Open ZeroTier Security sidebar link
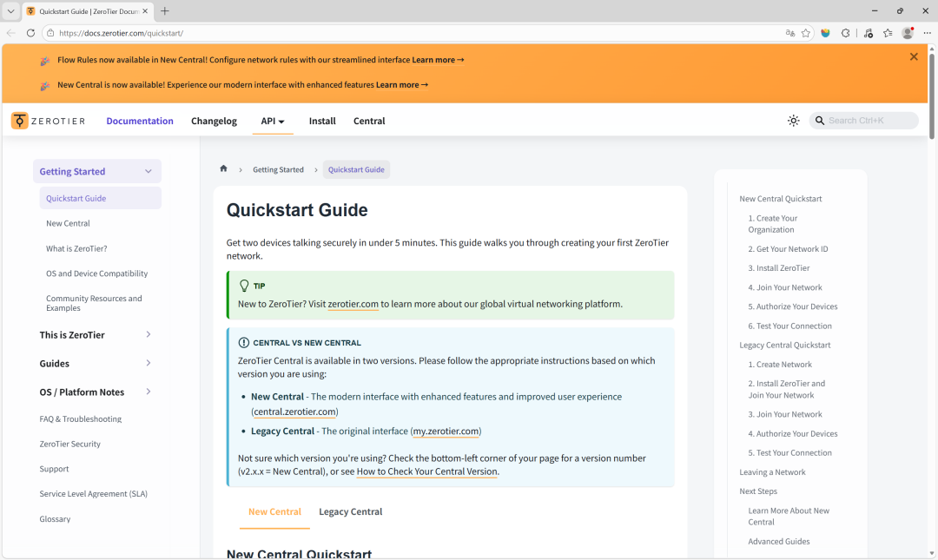This screenshot has height=560, width=938. (x=70, y=444)
